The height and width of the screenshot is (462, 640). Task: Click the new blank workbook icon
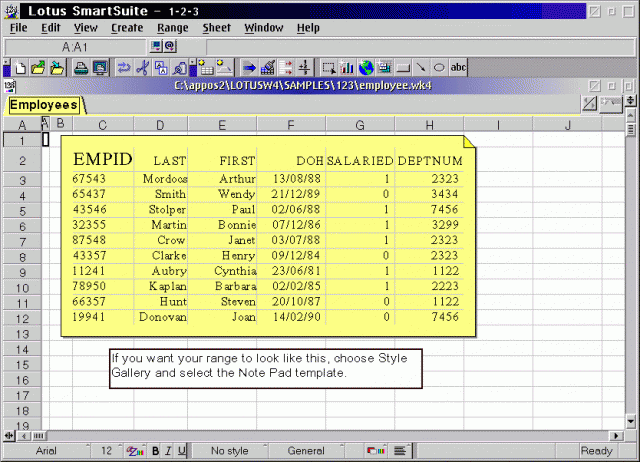20,68
